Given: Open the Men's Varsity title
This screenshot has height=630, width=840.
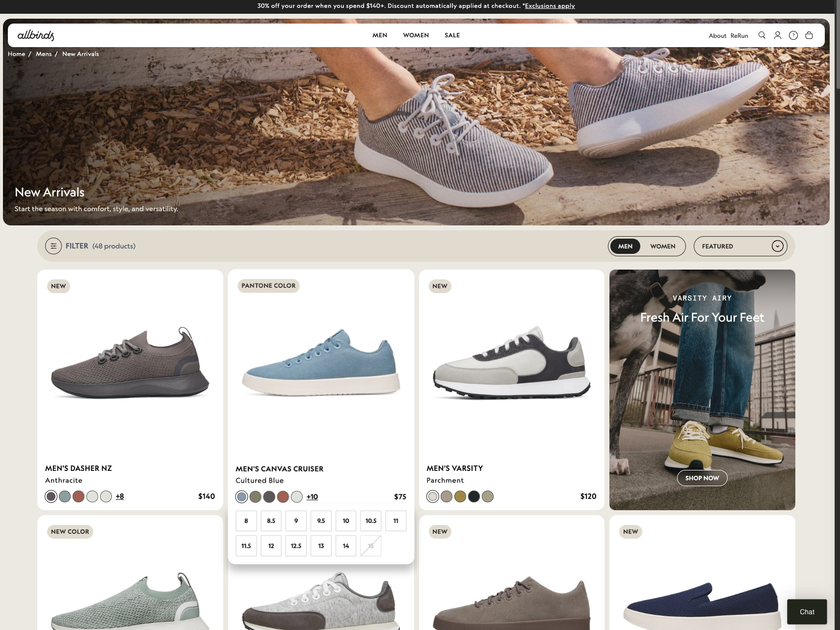Looking at the screenshot, I should click(x=455, y=468).
